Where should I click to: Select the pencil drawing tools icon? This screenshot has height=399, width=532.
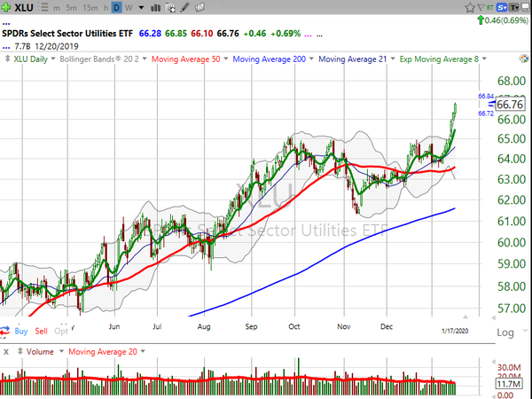185,7
